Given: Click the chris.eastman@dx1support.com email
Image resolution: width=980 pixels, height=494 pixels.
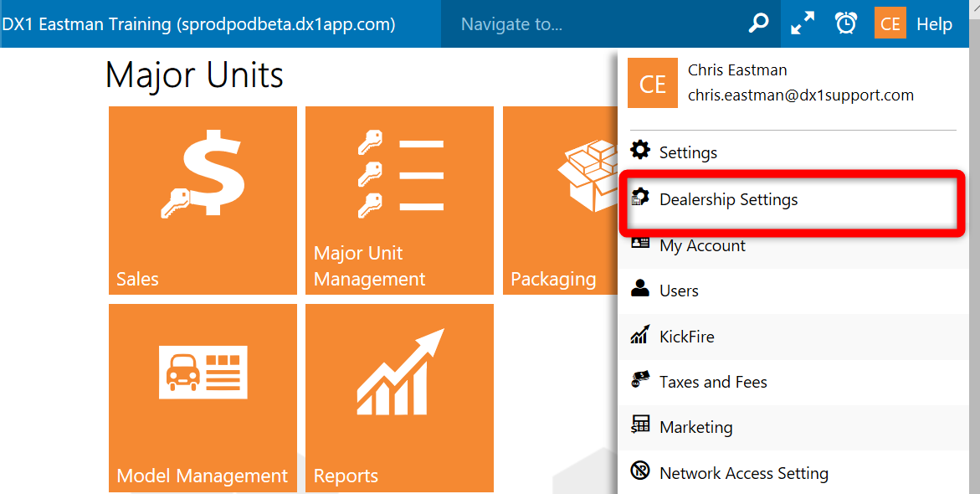Looking at the screenshot, I should 801,95.
